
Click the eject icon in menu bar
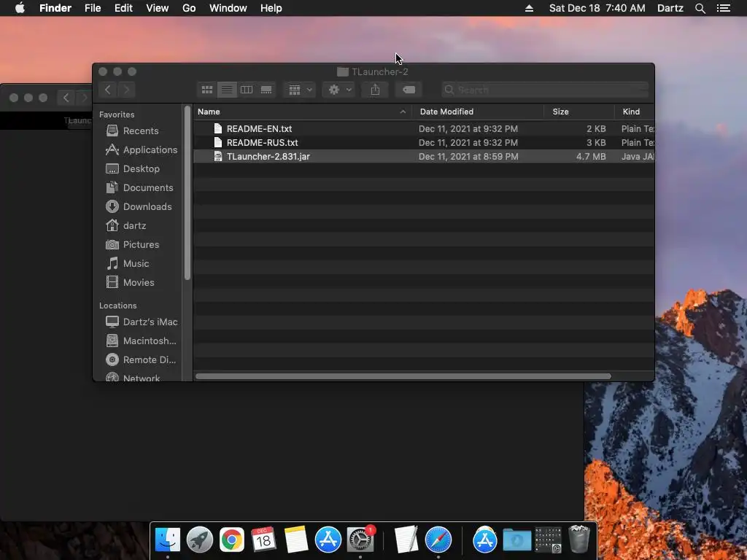tap(529, 8)
